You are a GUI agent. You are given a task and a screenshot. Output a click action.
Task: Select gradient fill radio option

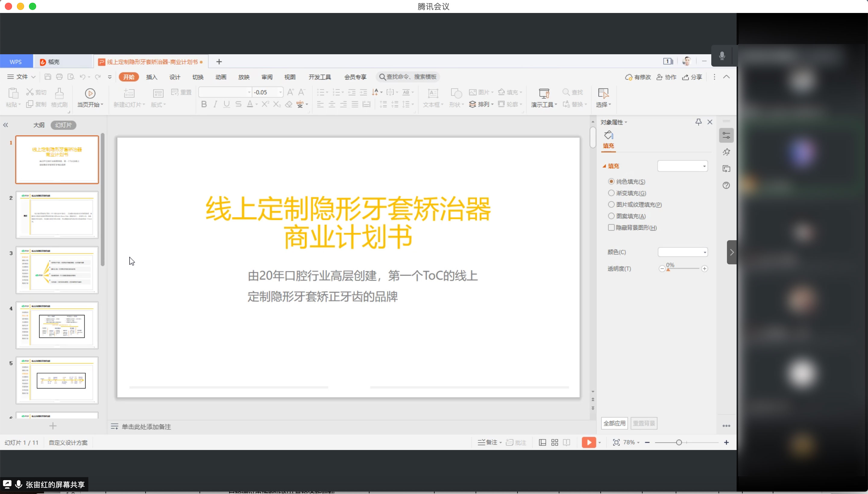[x=611, y=193]
